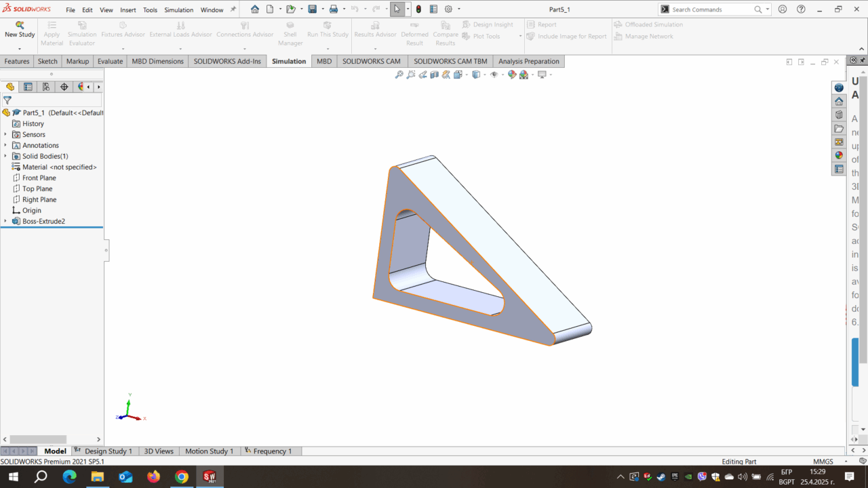Click the Dynamic Annotation Views icon
This screenshot has width=868, height=488.
coord(446,75)
